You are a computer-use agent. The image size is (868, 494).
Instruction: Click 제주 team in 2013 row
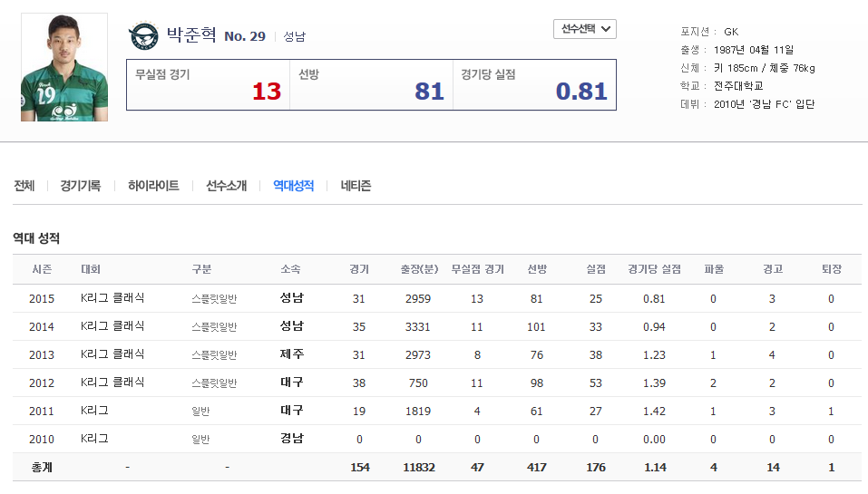(x=292, y=354)
